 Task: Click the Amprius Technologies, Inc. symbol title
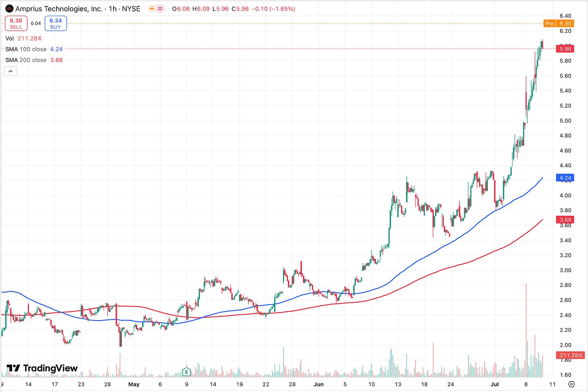point(59,8)
